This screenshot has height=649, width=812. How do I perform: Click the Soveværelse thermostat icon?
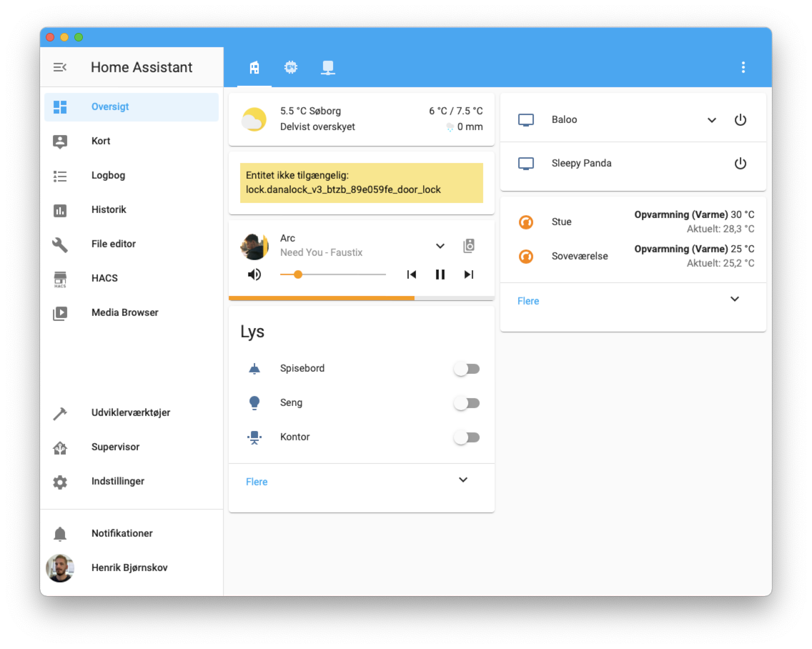(525, 257)
